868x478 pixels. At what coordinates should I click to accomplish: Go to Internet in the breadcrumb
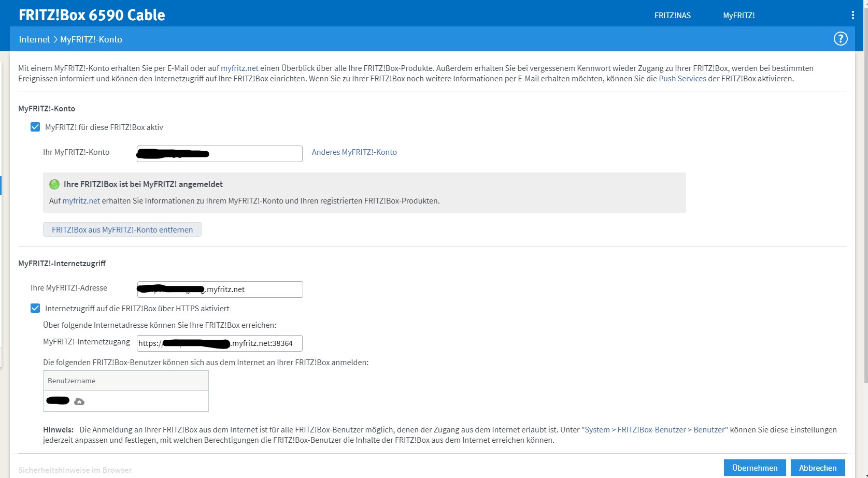tap(34, 39)
